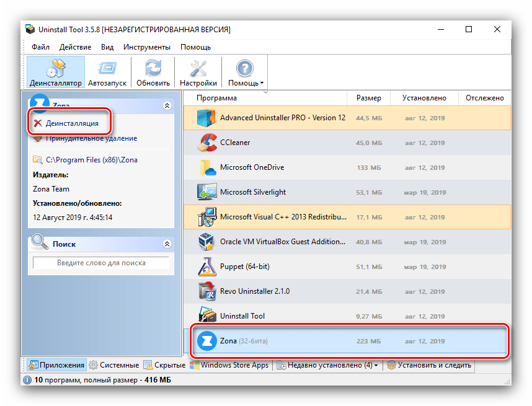
Task: Open the Помощь toolbar dropdown
Action: click(246, 73)
